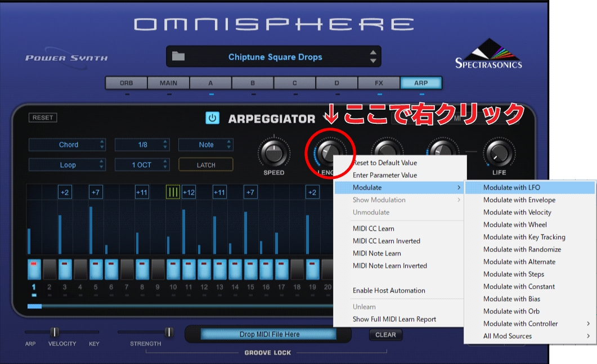Step to previous patch with up arrow
Screen dimensions: 597x364
[373, 52]
